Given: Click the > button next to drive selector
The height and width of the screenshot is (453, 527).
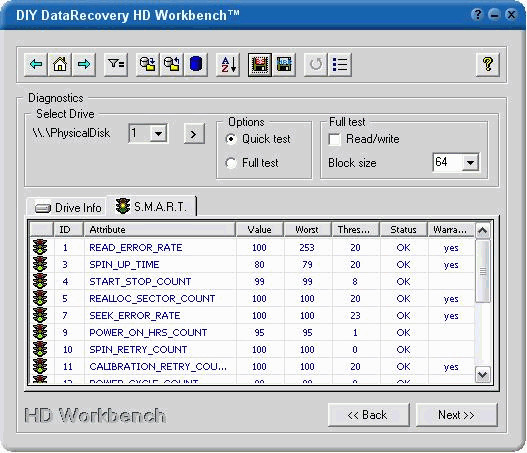Looking at the screenshot, I should tap(194, 134).
